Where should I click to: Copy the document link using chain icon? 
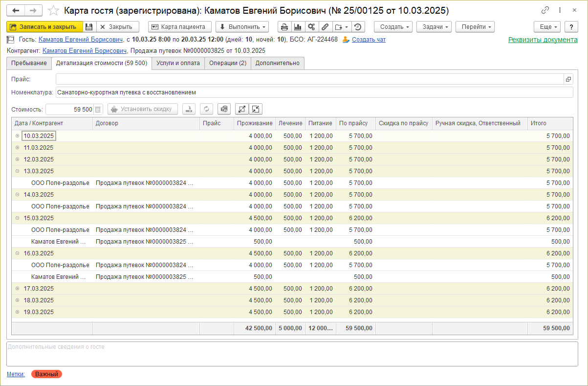point(545,10)
